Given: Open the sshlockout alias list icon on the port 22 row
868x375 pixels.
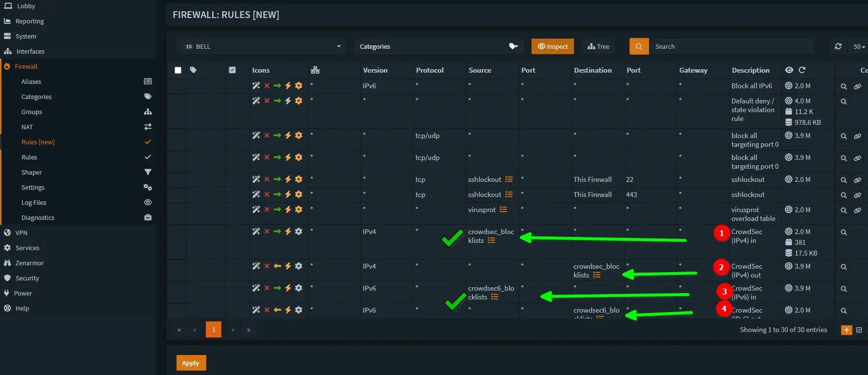Looking at the screenshot, I should (509, 179).
